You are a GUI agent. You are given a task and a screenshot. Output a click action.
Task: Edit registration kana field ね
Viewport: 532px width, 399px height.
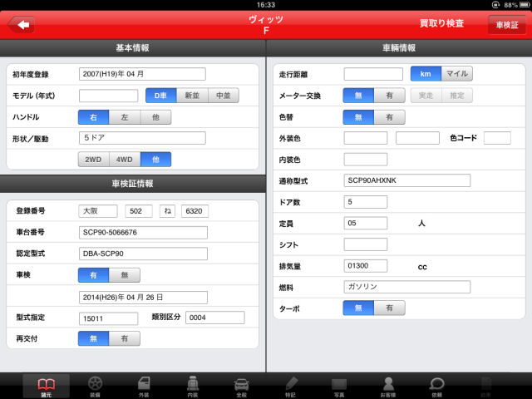[168, 210]
